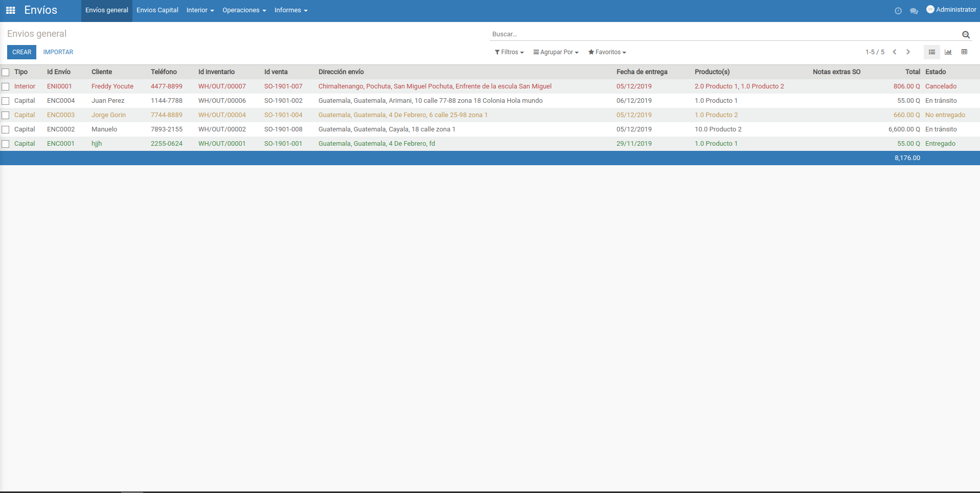Select the Envios Capital menu item

[157, 10]
